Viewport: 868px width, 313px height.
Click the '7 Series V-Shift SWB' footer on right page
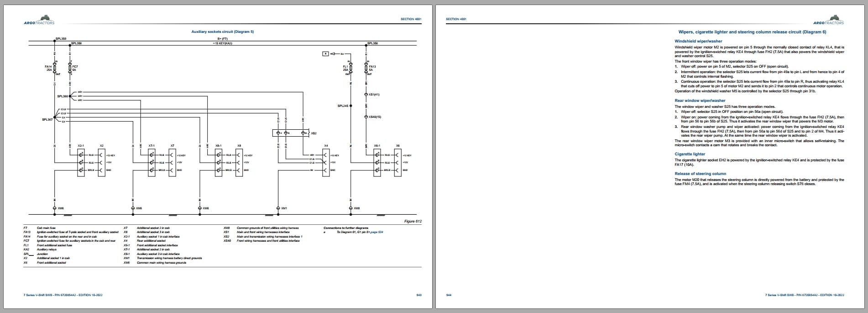[x=805, y=295]
